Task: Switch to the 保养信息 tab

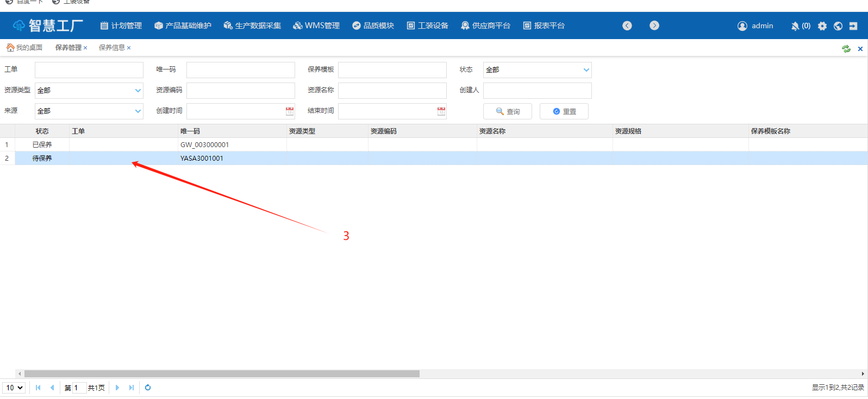Action: [x=112, y=48]
